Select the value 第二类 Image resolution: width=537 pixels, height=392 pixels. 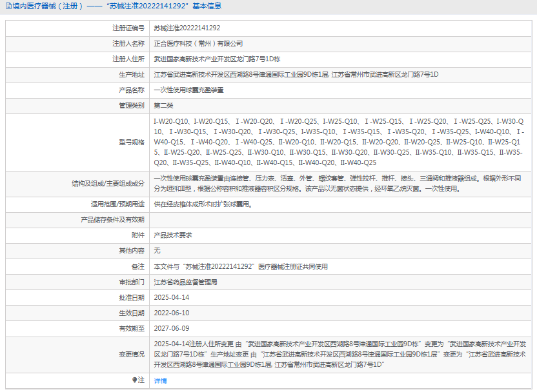coord(163,105)
